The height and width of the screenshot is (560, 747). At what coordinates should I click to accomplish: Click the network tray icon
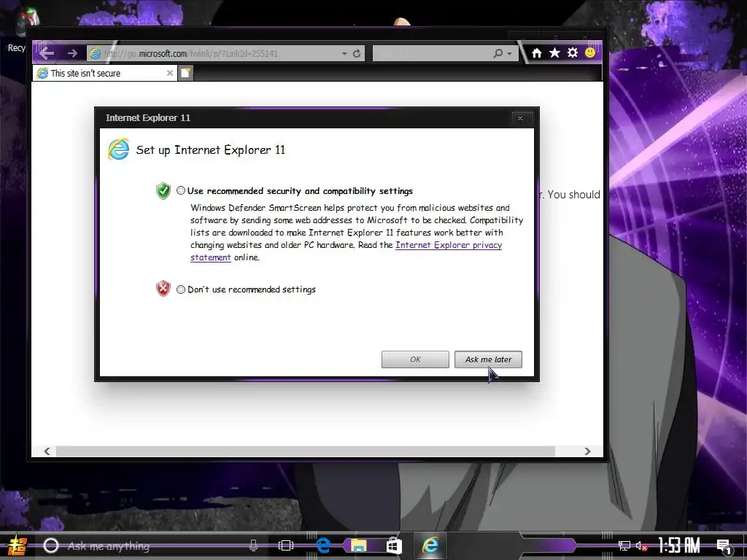coord(624,545)
